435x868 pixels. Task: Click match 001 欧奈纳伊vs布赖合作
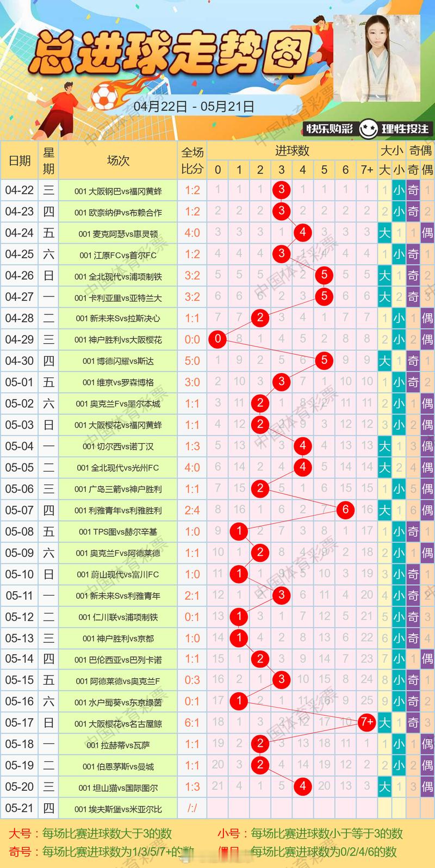click(x=118, y=212)
